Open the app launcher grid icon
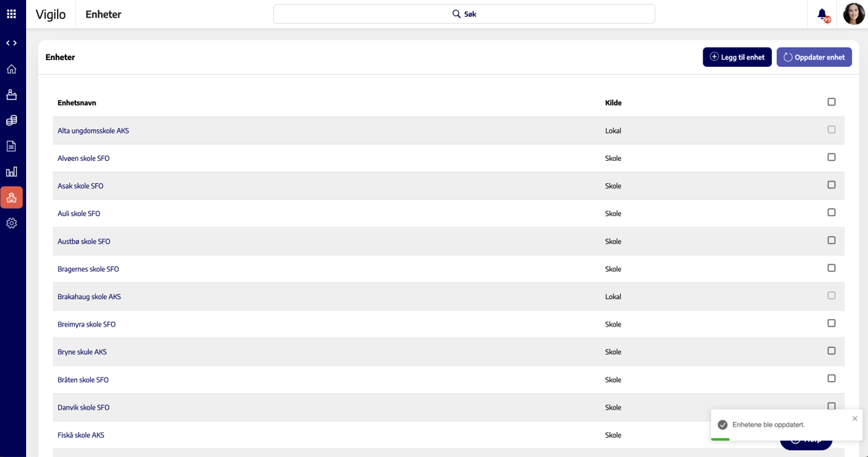 [11, 14]
